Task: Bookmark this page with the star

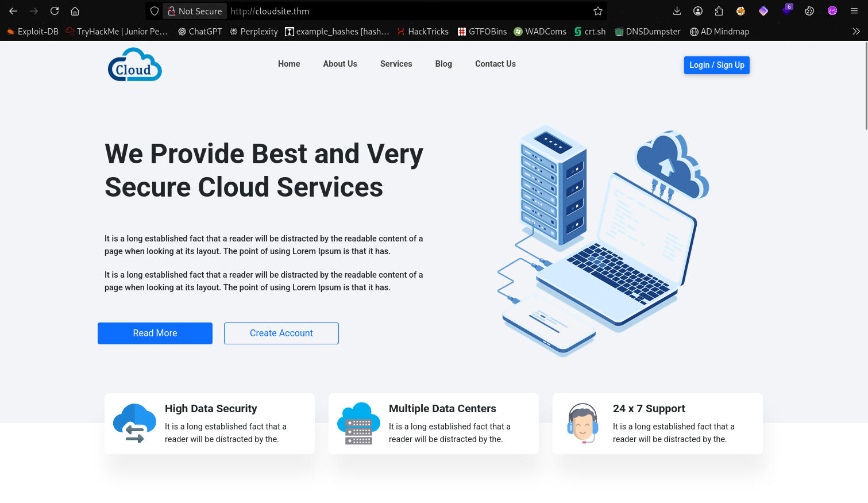Action: click(597, 11)
